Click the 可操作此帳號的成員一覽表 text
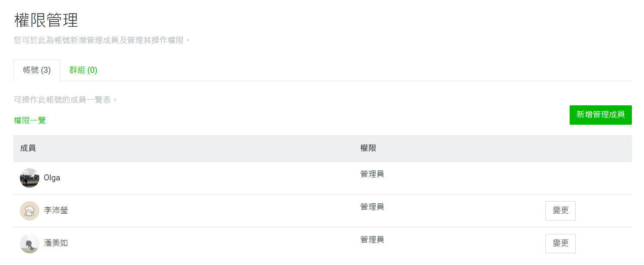644x265 pixels. [x=66, y=100]
